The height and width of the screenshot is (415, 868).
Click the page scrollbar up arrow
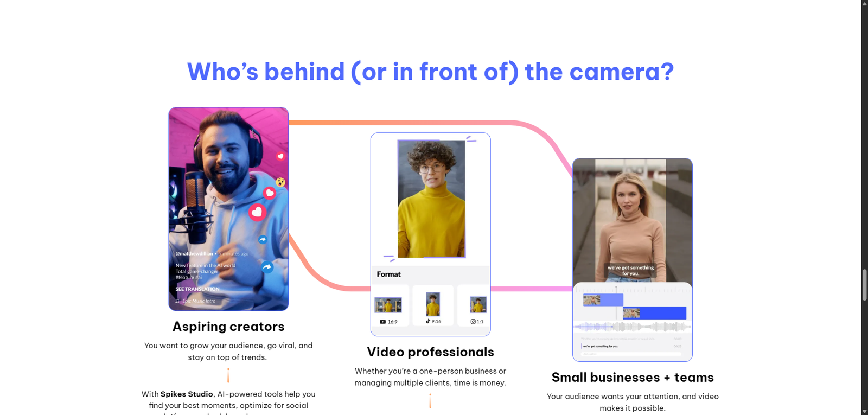click(864, 4)
